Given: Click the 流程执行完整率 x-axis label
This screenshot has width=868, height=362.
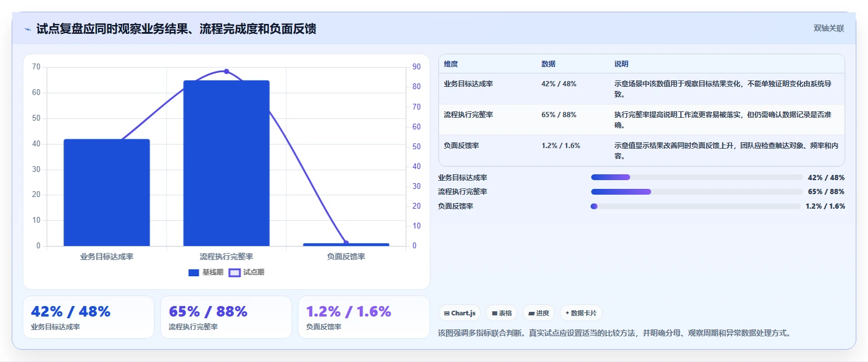Looking at the screenshot, I should pos(226,256).
